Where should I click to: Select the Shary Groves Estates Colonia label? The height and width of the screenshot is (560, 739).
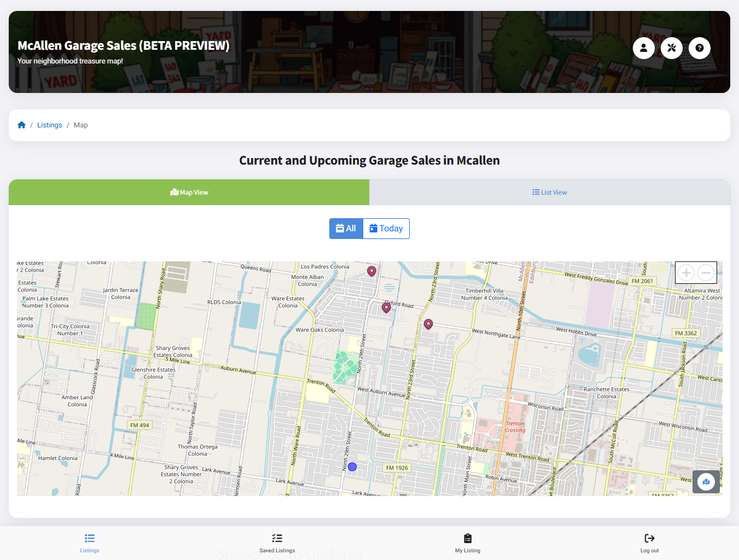click(x=173, y=352)
